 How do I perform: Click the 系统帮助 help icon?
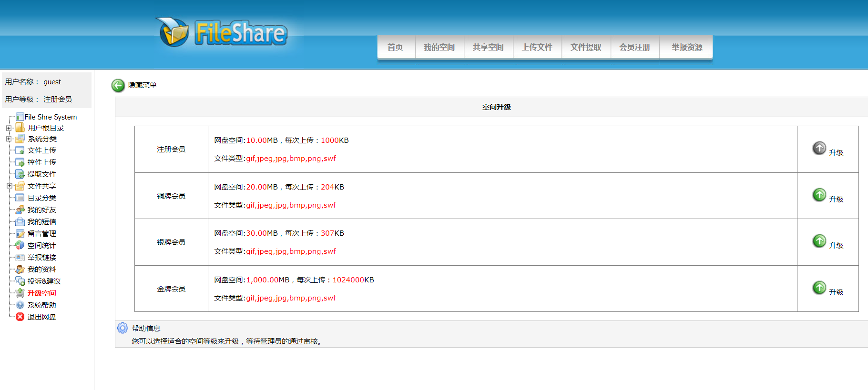click(20, 305)
